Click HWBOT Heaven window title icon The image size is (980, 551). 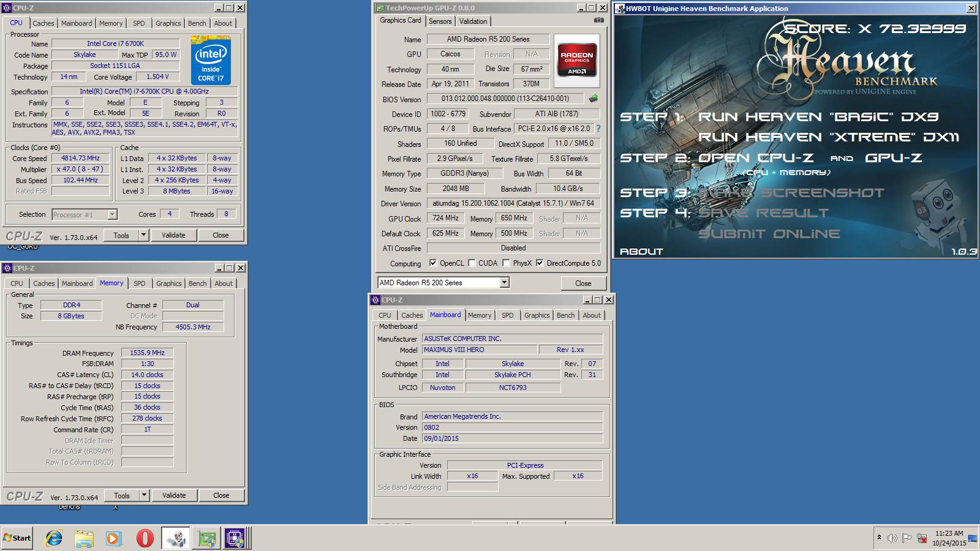point(620,9)
